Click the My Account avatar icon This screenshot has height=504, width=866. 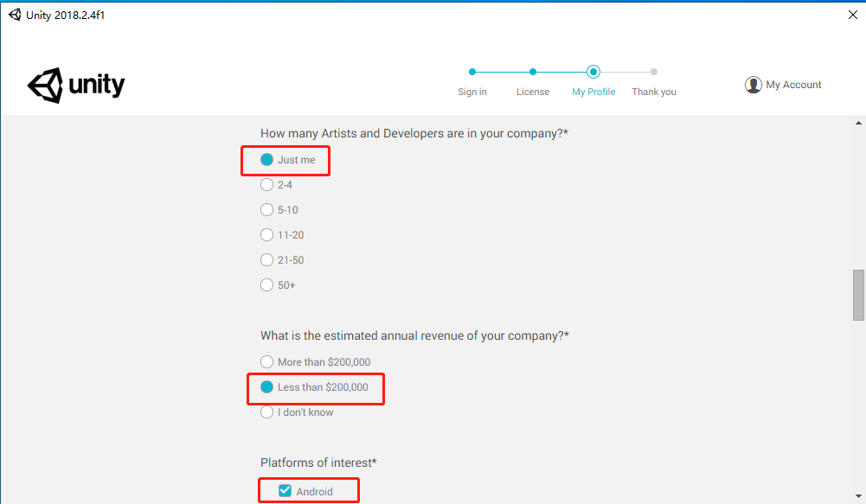click(753, 85)
